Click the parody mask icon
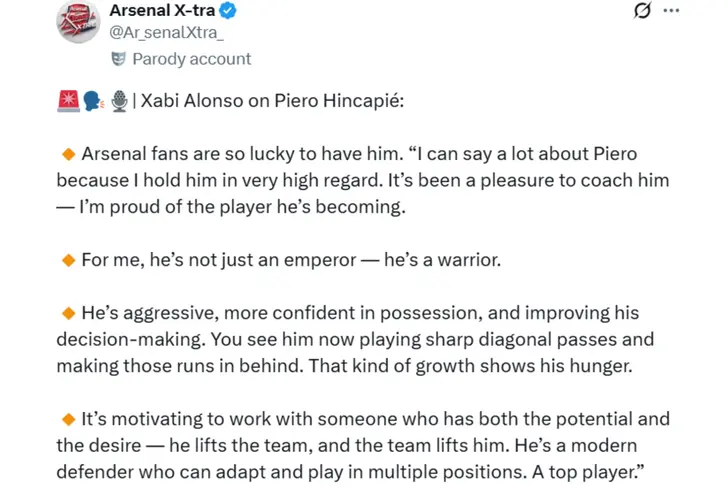728x488 pixels. (117, 58)
